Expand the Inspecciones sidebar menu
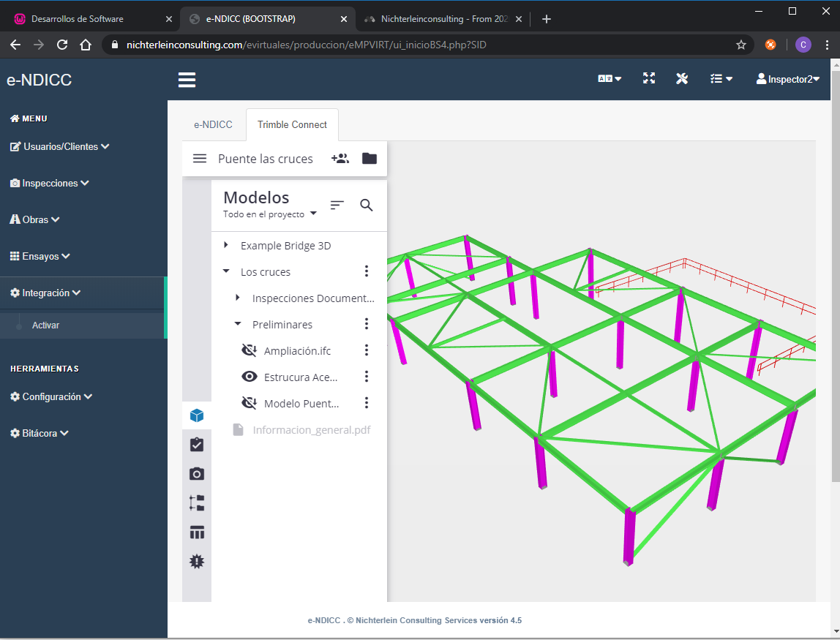Image resolution: width=840 pixels, height=640 pixels. 50,184
